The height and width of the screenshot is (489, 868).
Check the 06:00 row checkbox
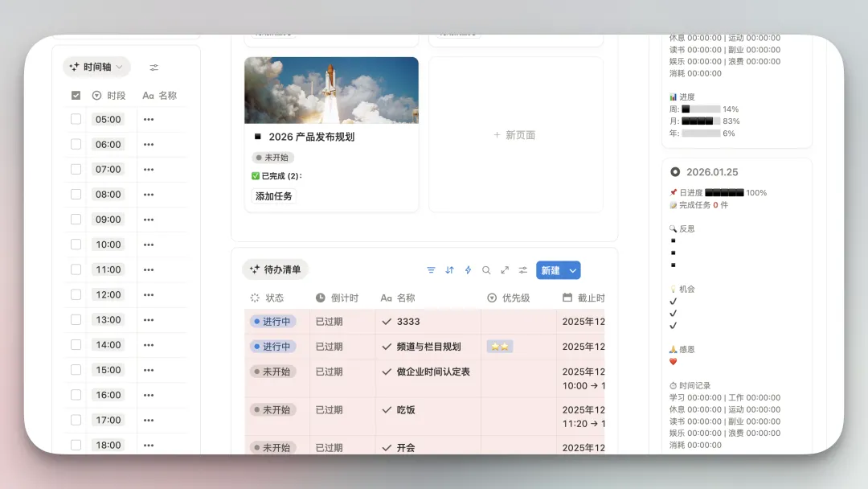click(x=76, y=144)
